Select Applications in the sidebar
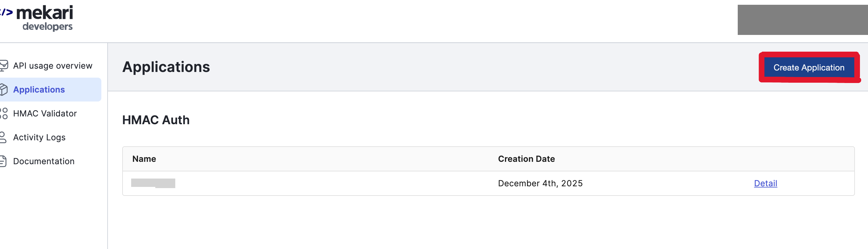Viewport: 868px width, 249px height. (39, 89)
